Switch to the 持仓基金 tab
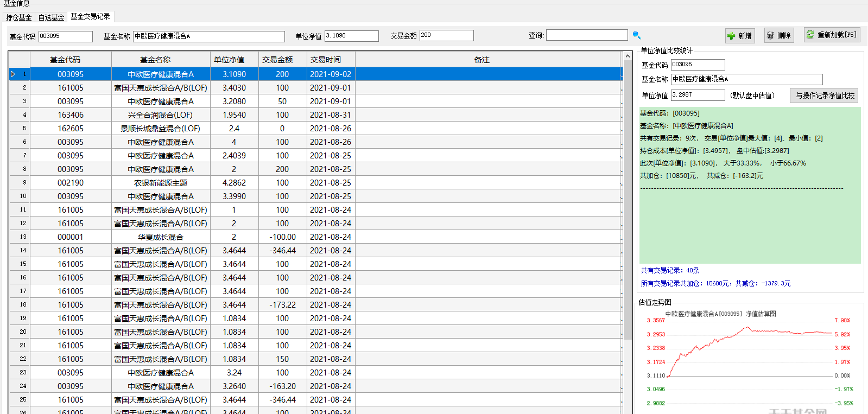This screenshot has width=868, height=414. (x=18, y=17)
